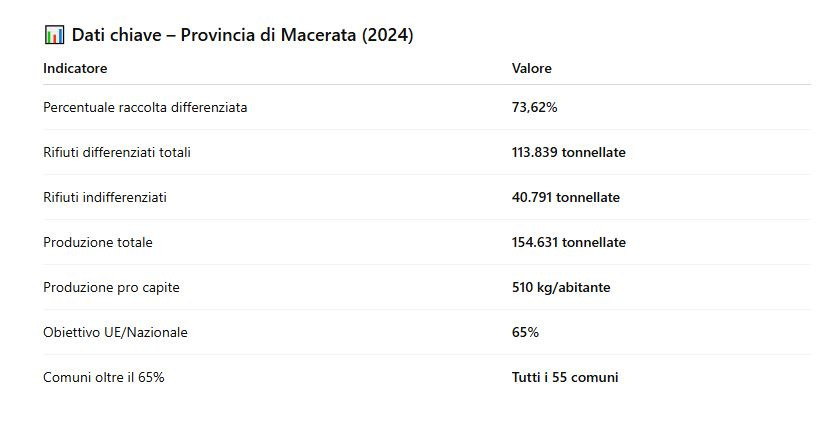
Task: Click the 154.631 tonnellate value
Action: [x=568, y=242]
